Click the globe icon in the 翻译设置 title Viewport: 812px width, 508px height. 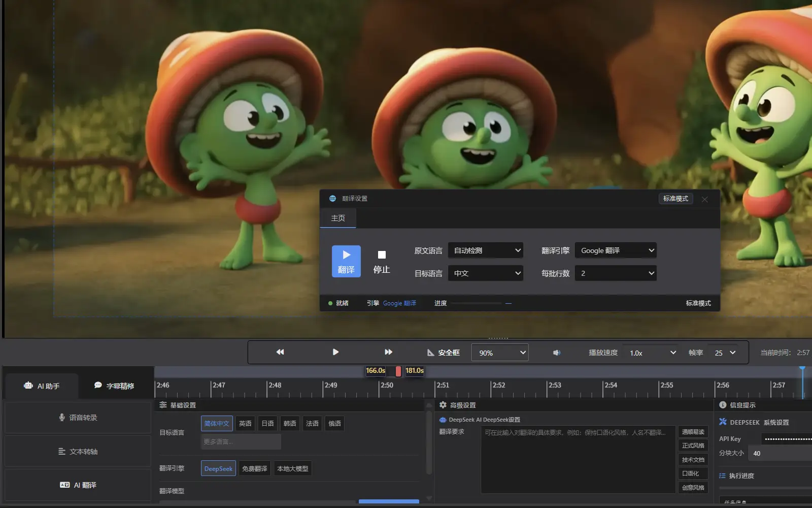coord(332,199)
